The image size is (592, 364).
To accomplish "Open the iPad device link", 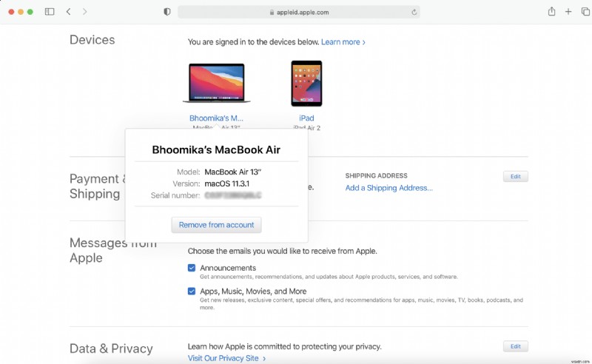I will tap(306, 118).
